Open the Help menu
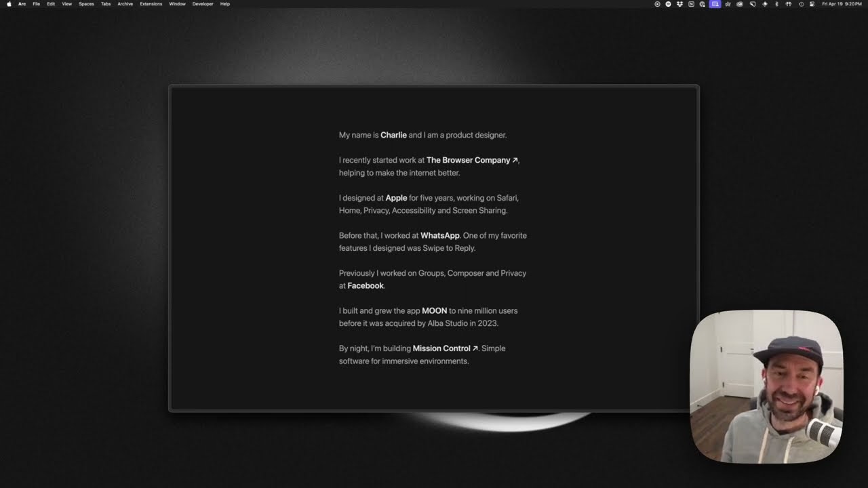Image resolution: width=868 pixels, height=488 pixels. (x=225, y=4)
